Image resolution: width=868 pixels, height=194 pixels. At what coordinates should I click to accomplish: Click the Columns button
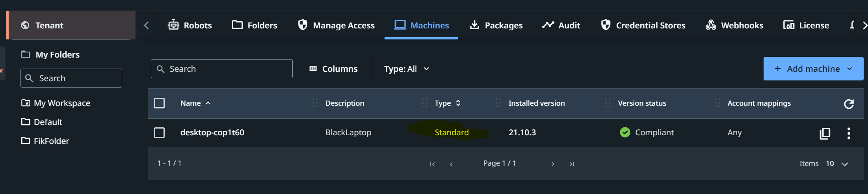point(333,69)
